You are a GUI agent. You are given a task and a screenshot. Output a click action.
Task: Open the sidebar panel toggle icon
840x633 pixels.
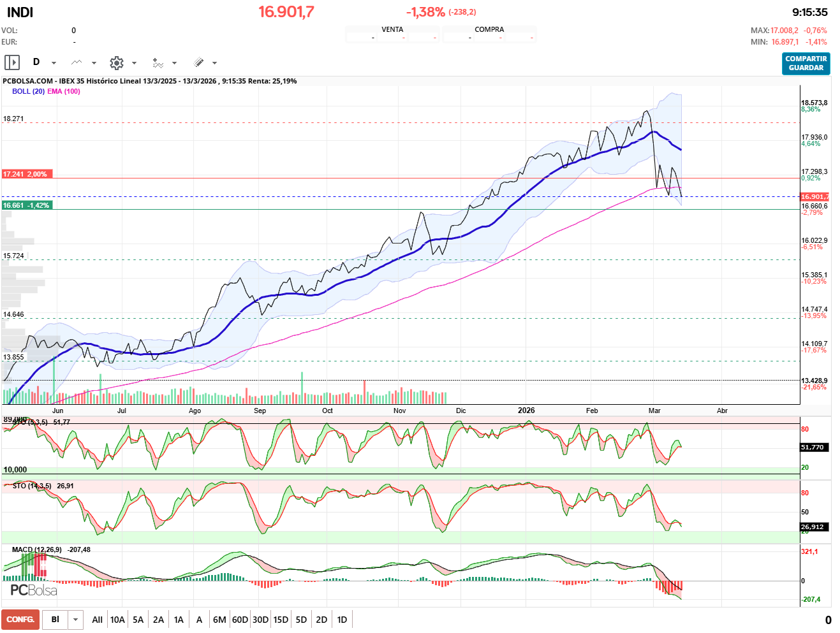click(x=12, y=62)
